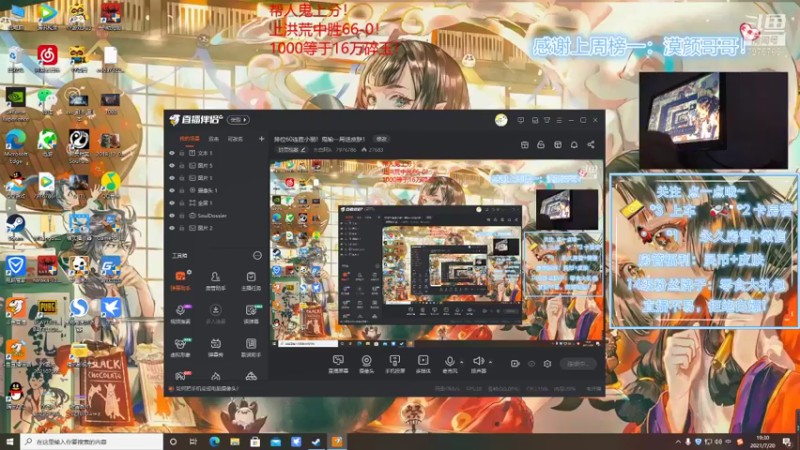Open the 主播任务 clipboard-check tool icon

(x=251, y=280)
